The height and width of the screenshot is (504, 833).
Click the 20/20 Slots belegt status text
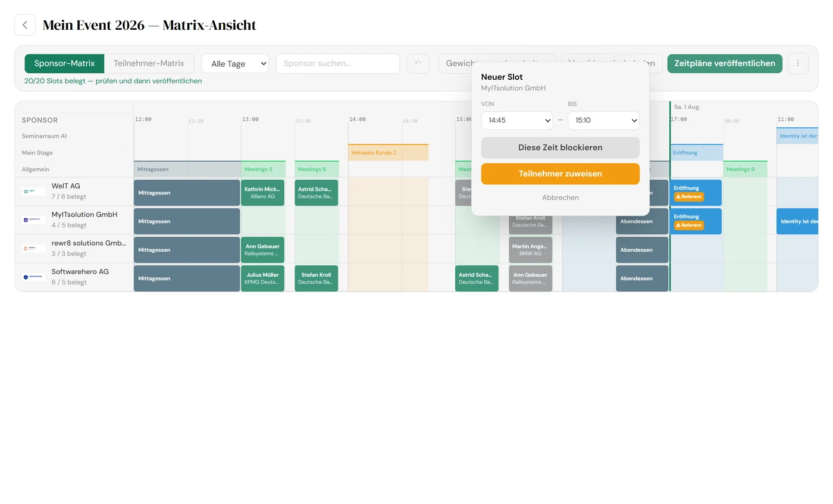coord(113,81)
